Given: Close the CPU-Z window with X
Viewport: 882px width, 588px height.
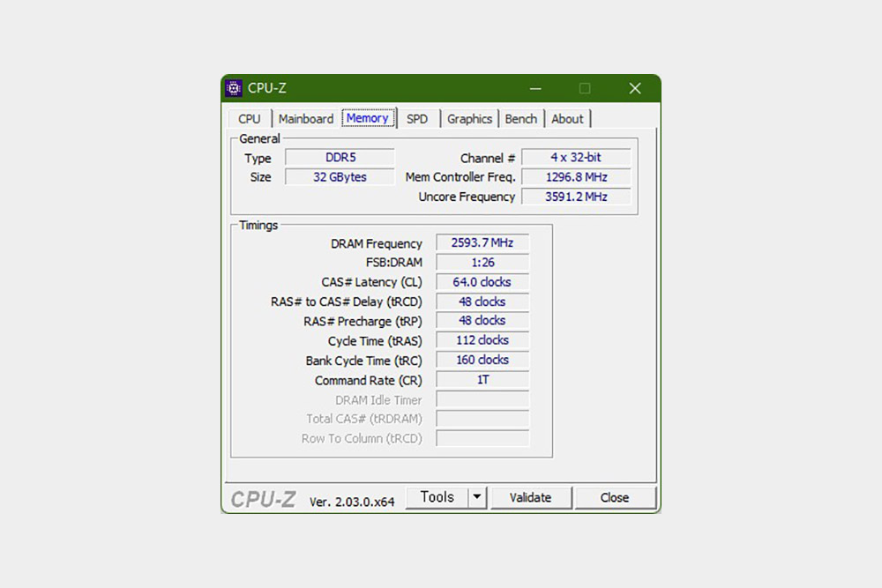Looking at the screenshot, I should (x=635, y=89).
